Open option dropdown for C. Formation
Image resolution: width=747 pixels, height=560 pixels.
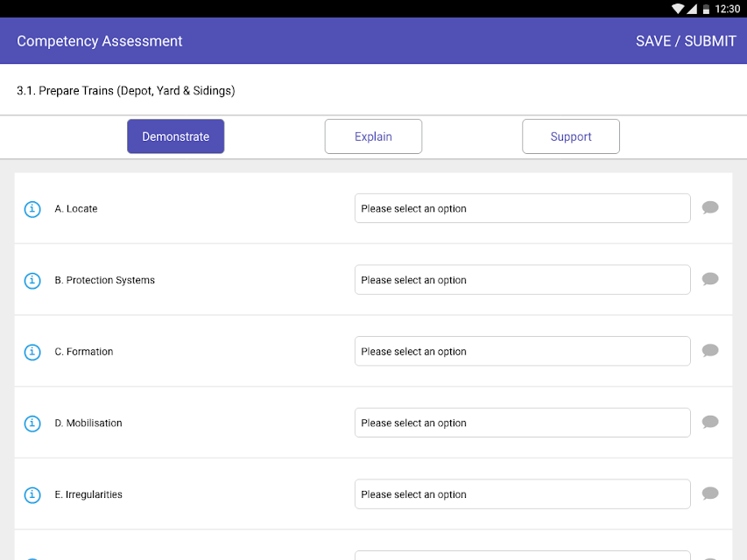point(523,351)
